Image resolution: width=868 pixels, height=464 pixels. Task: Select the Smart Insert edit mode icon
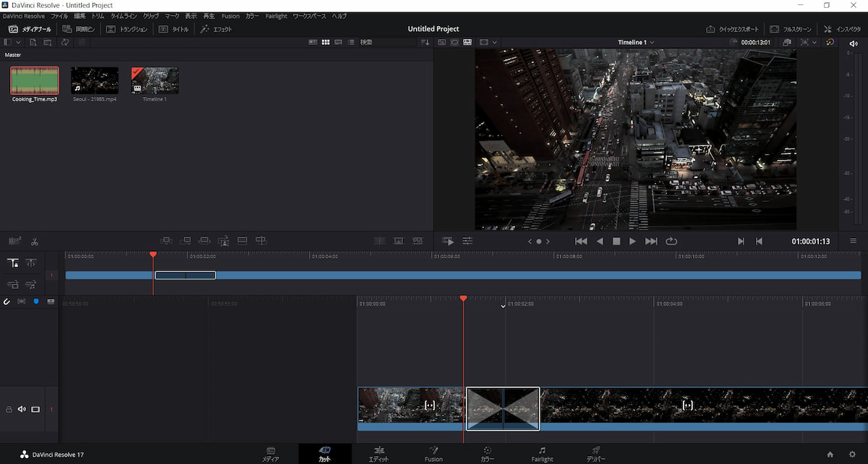tap(168, 240)
